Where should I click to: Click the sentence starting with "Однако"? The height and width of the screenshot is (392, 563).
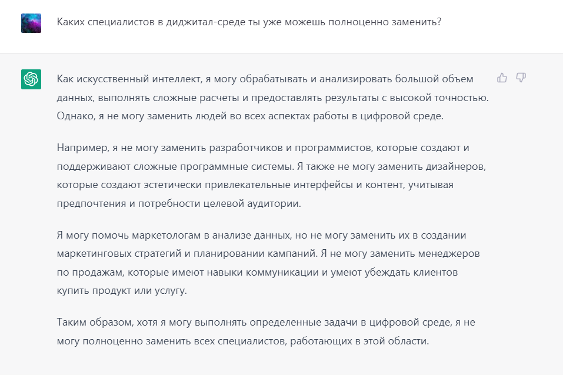point(250,116)
